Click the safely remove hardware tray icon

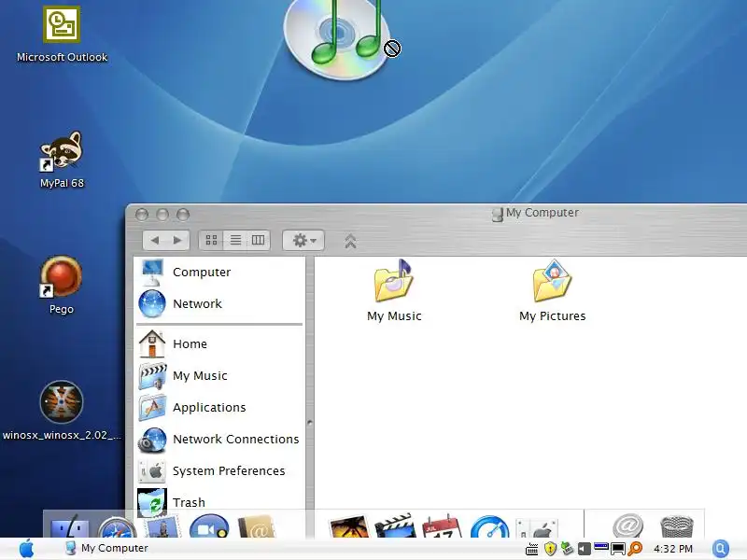[x=567, y=549]
